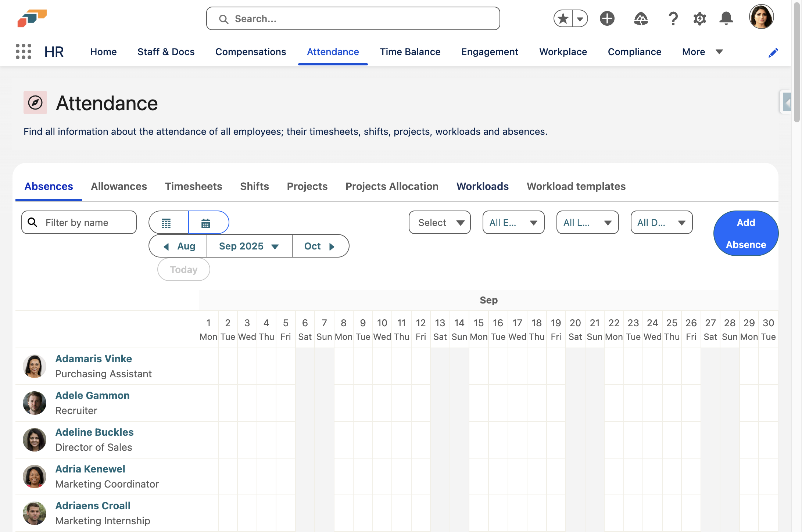Image resolution: width=802 pixels, height=532 pixels.
Task: Open the Sep 2025 month dropdown
Action: [249, 246]
